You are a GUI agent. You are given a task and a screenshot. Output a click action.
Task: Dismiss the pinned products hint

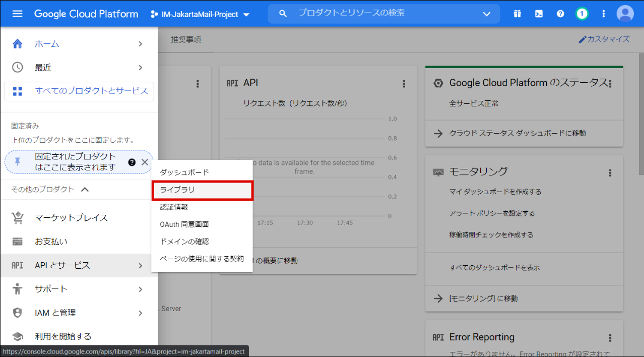coord(145,162)
